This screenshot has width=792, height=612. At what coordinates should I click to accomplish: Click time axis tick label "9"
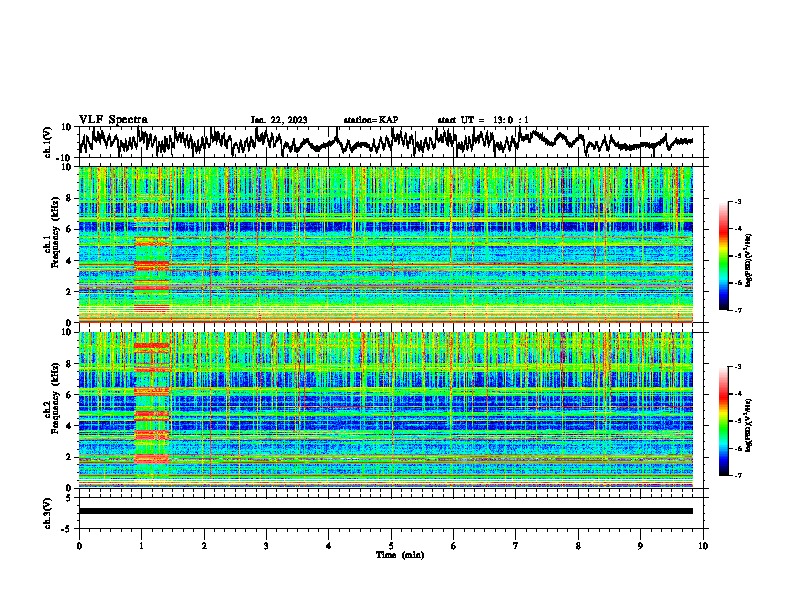click(x=640, y=546)
